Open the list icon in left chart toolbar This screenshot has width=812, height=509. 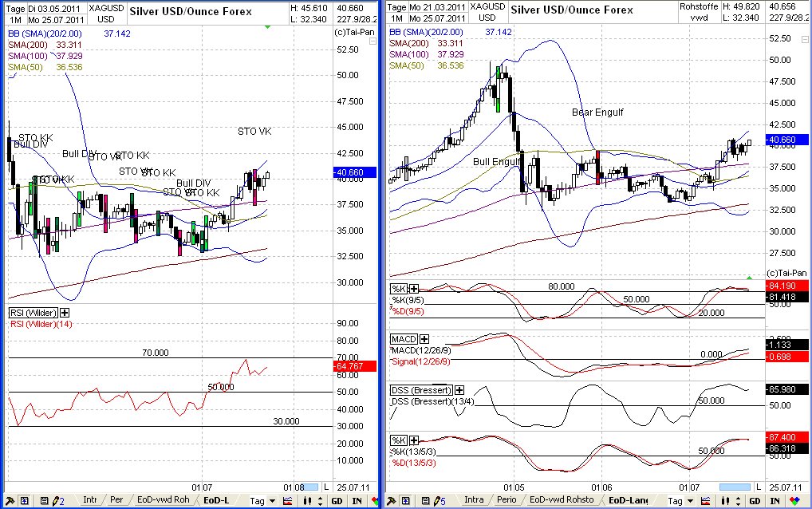pos(44,501)
